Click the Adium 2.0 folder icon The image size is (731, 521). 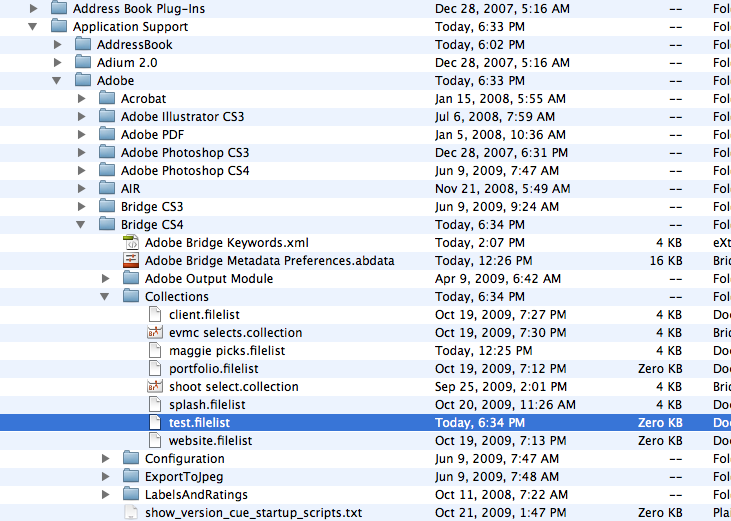tap(83, 62)
